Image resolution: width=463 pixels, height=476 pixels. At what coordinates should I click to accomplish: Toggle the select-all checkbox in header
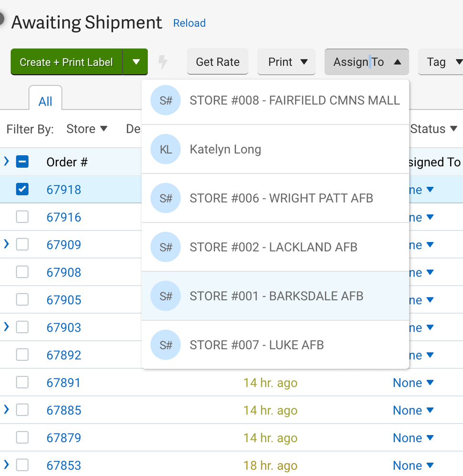point(22,162)
